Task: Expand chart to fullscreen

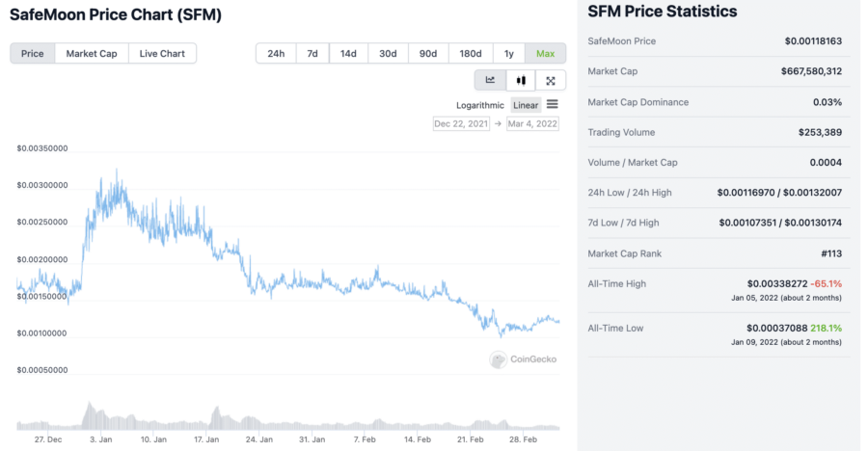Action: pyautogui.click(x=551, y=81)
